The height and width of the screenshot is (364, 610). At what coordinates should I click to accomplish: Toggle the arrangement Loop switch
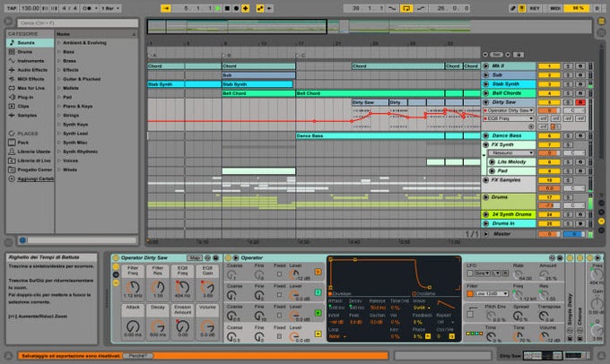[x=406, y=8]
